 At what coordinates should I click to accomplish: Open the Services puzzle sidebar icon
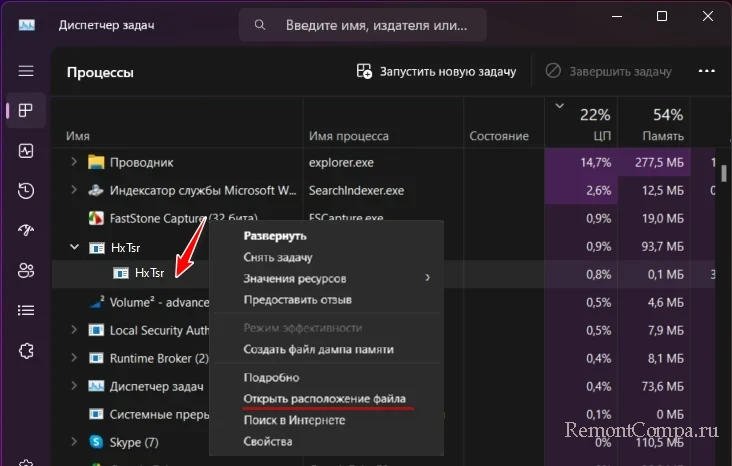[x=26, y=351]
